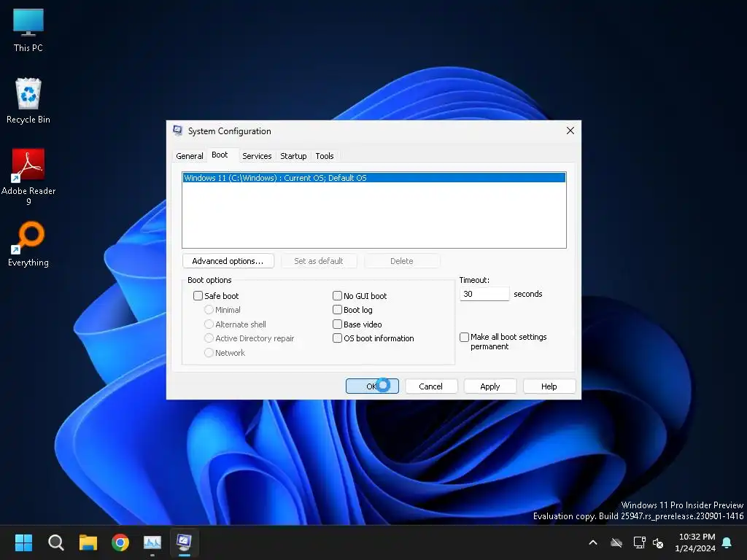
Task: Click the OneDrive cloud tray icon
Action: point(616,542)
